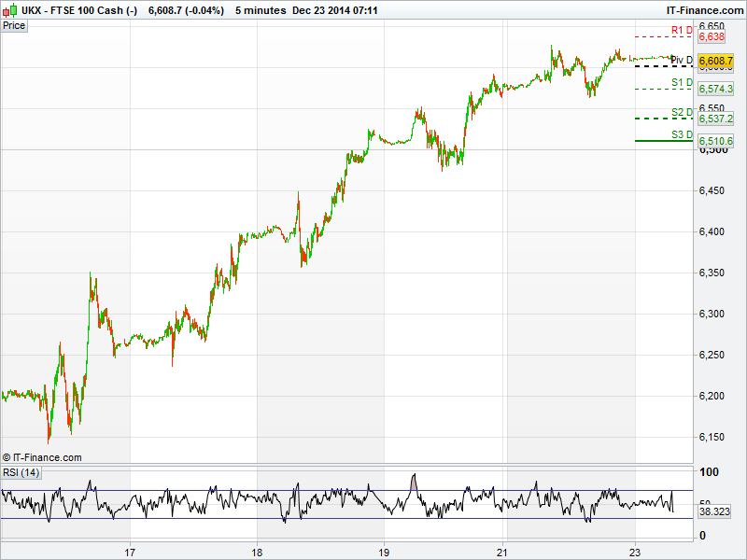Screen dimensions: 747x560
Task: Click the S2 D dashed support label
Action: click(682, 112)
